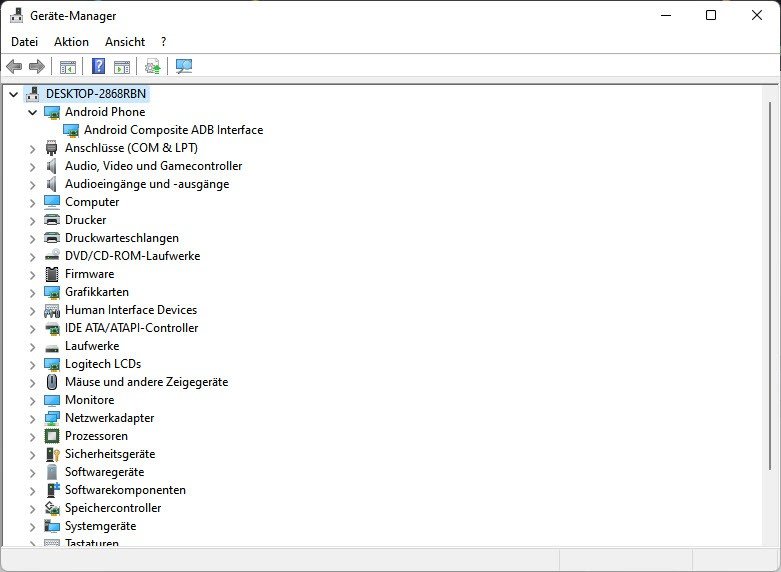Expand the Logitech LCDs category

[x=32, y=364]
